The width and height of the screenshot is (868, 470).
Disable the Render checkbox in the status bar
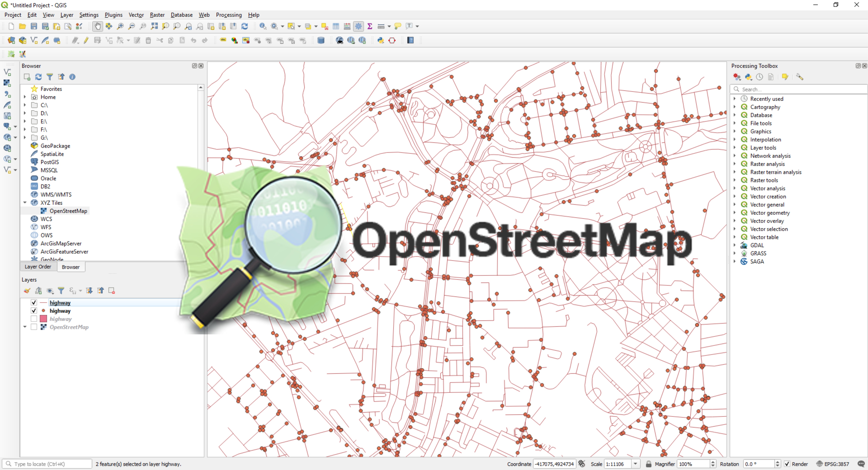787,464
